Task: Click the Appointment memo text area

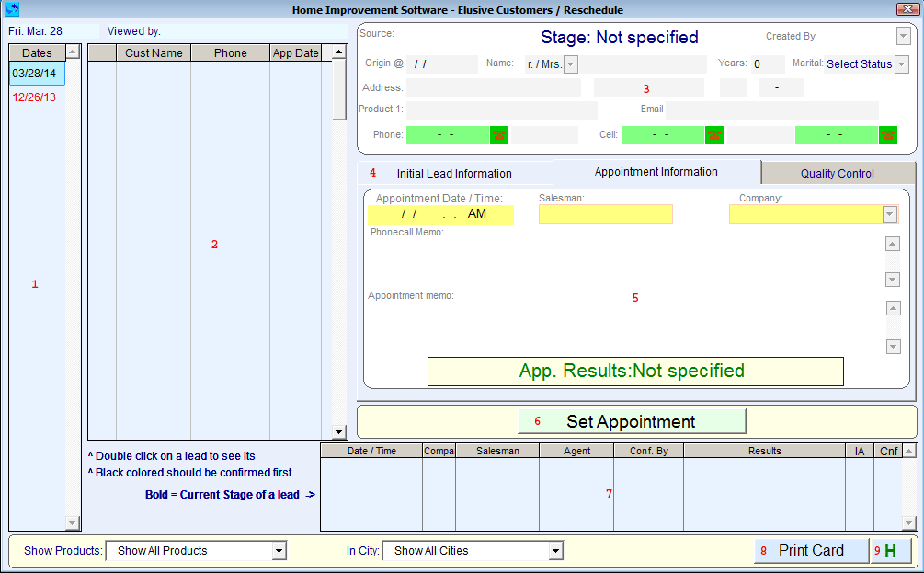Action: click(x=624, y=327)
